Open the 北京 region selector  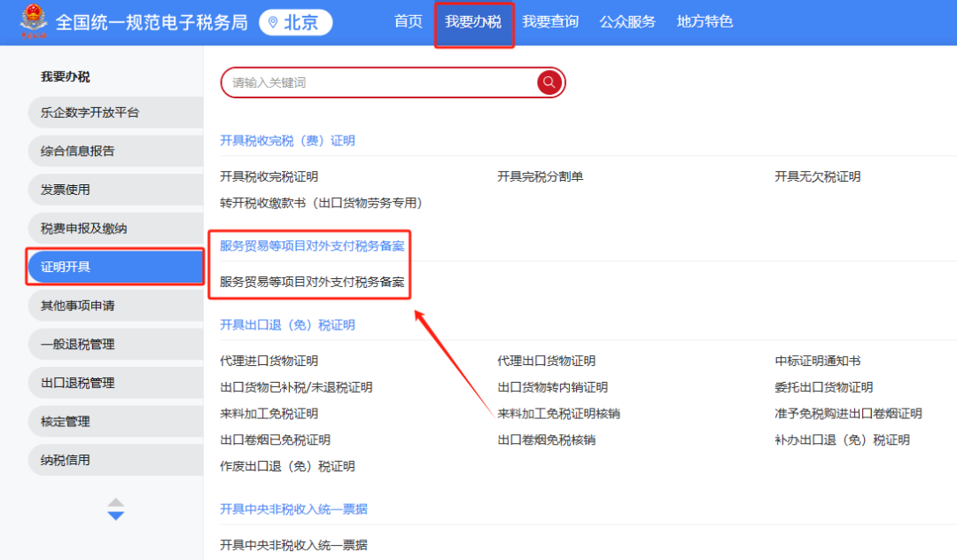coord(296,23)
